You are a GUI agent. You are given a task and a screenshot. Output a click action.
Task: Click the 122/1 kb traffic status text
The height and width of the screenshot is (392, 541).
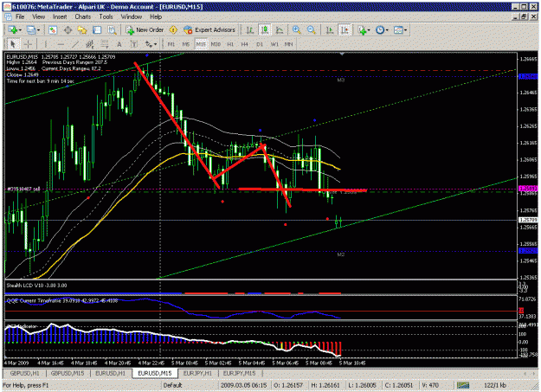[495, 385]
